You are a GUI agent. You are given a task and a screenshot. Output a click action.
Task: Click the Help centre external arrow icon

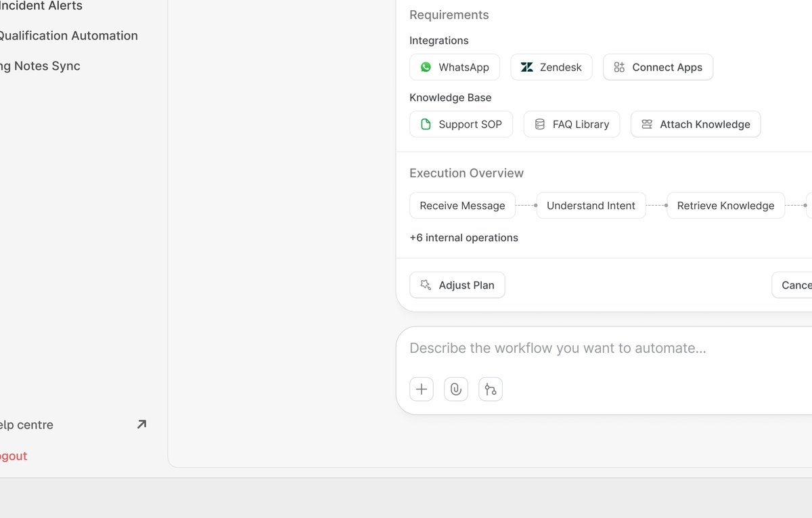(141, 425)
